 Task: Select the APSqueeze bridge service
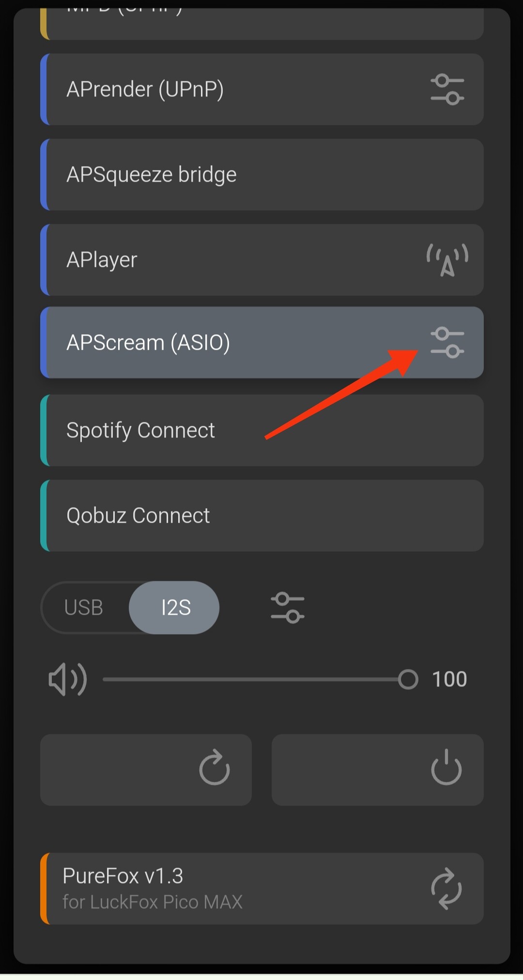point(262,174)
